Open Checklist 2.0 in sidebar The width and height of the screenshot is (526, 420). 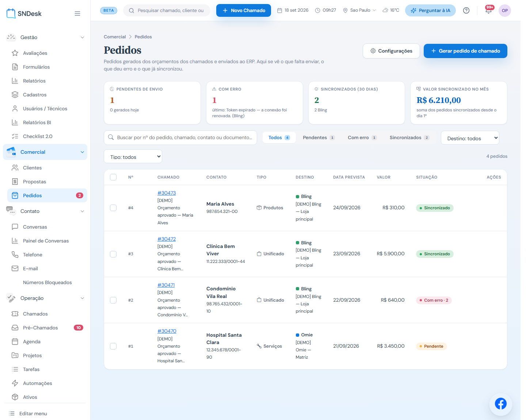coord(38,136)
